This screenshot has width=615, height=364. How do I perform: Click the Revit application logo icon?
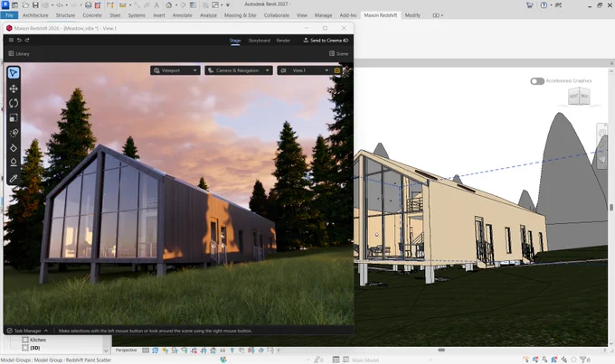(x=5, y=5)
